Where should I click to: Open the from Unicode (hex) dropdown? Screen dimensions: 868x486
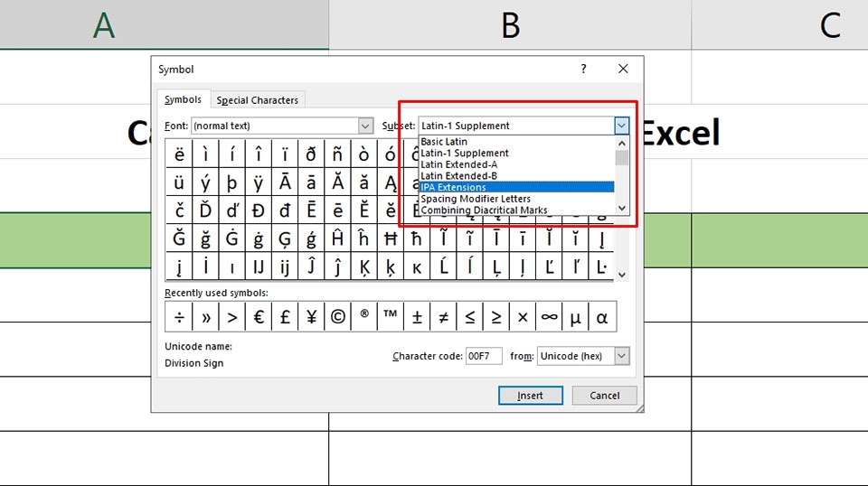pyautogui.click(x=622, y=356)
